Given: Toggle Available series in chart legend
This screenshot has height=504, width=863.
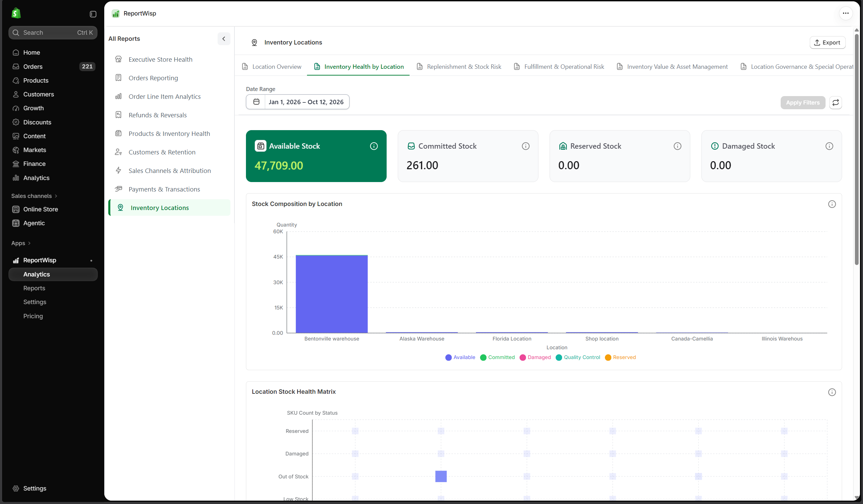Looking at the screenshot, I should click(x=460, y=357).
